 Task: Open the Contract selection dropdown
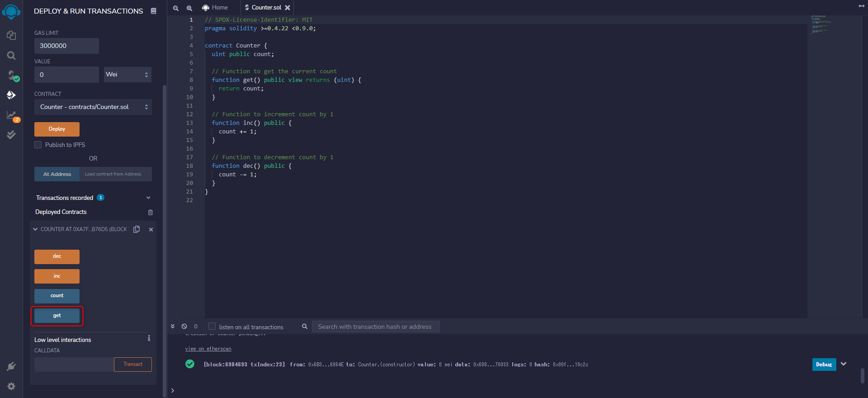93,107
